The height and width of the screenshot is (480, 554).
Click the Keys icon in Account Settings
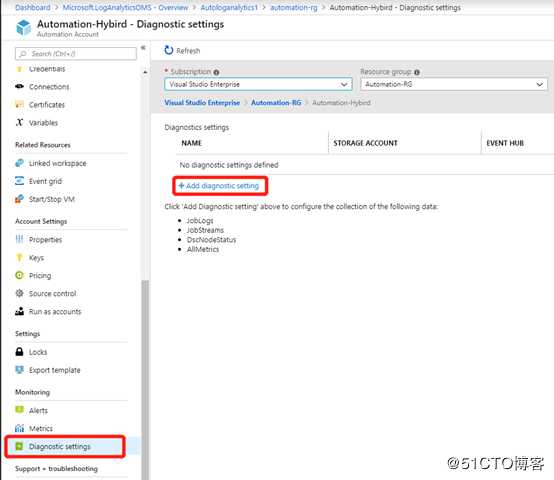point(19,257)
